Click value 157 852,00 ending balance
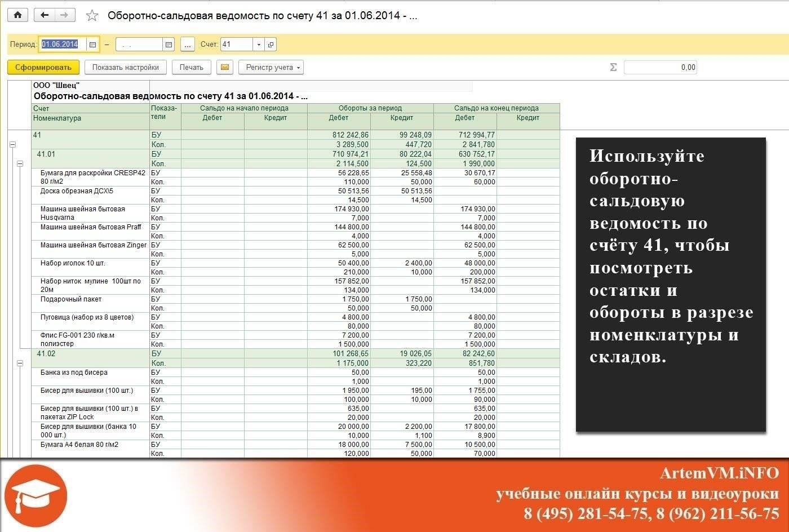The height and width of the screenshot is (532, 789). [478, 281]
